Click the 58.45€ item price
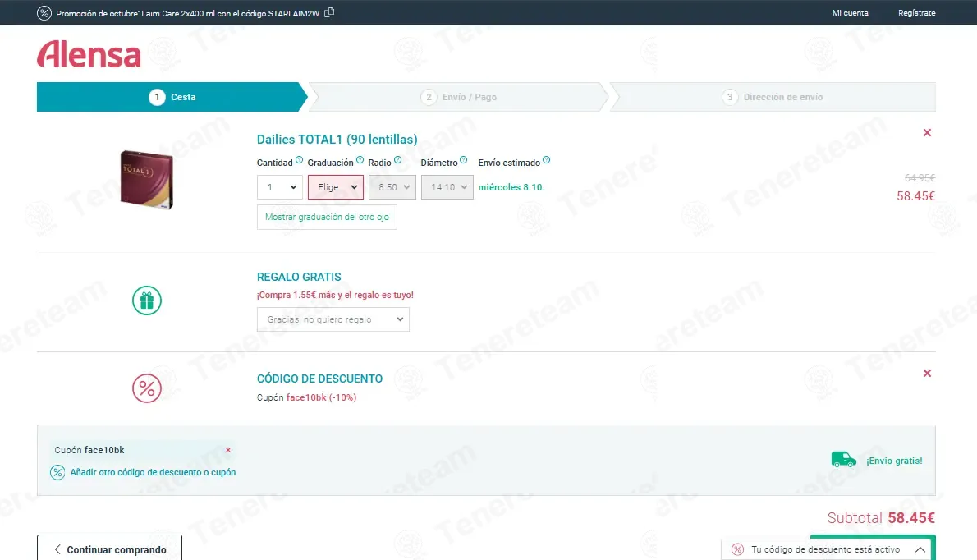This screenshot has height=560, width=977. [x=916, y=196]
